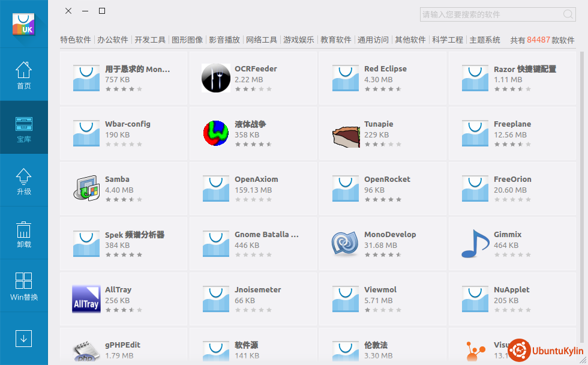Screen dimensions: 588x365
Task: Select the 宝库 repository sidebar icon
Action: [23, 129]
